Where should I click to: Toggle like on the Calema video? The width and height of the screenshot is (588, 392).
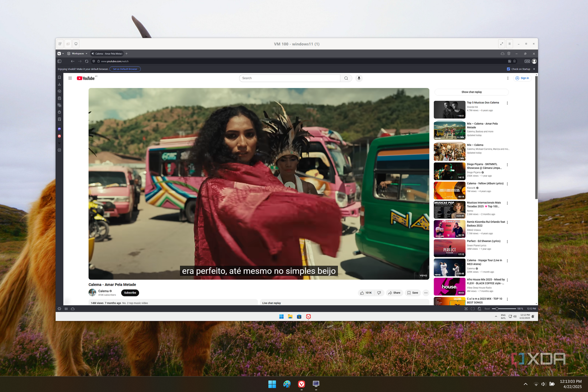pyautogui.click(x=364, y=293)
